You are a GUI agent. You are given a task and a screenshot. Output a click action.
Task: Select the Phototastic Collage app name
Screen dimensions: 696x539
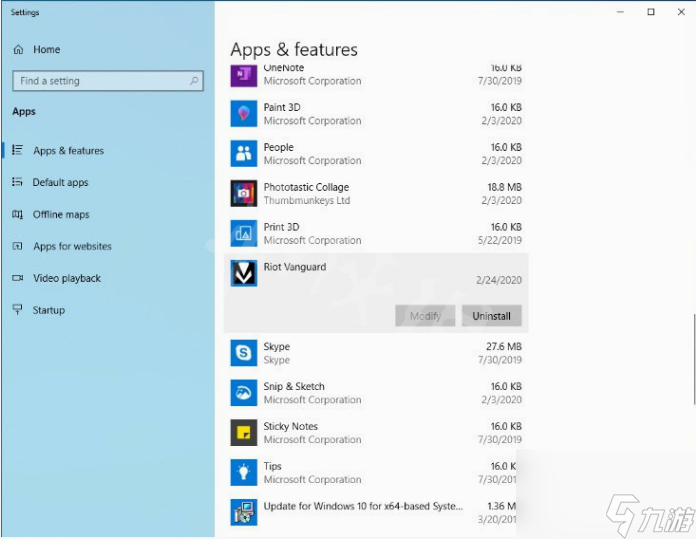306,187
